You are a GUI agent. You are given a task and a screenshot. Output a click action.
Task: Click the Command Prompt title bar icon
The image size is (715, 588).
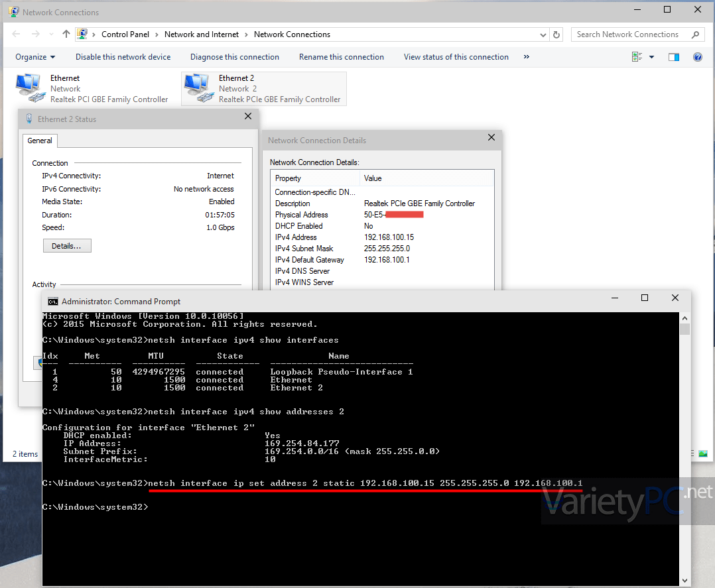point(52,301)
